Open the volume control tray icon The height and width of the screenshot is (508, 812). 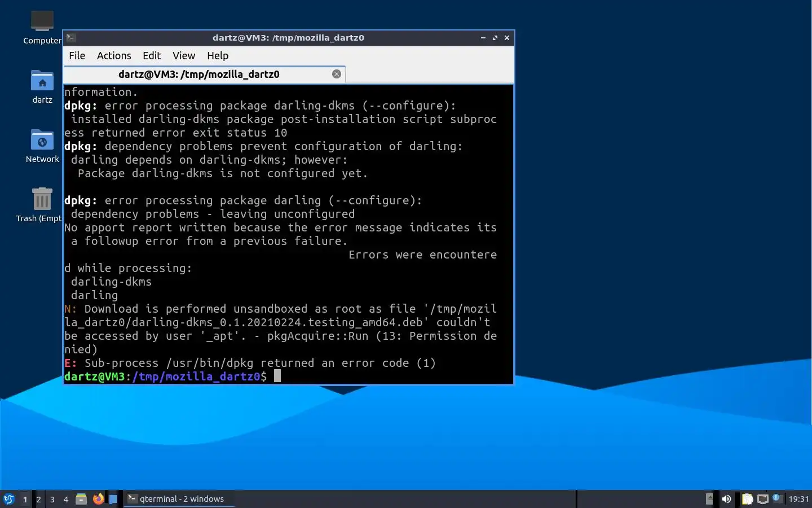coord(726,499)
